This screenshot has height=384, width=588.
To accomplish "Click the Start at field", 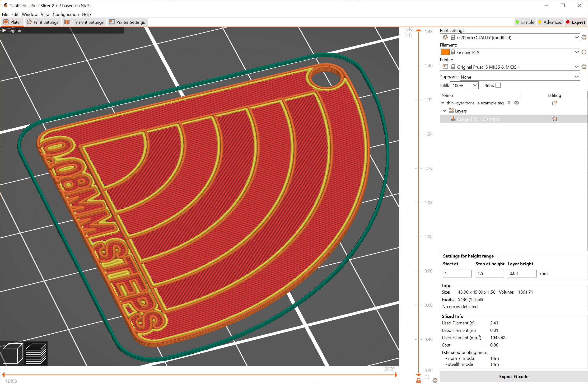I will tap(457, 273).
